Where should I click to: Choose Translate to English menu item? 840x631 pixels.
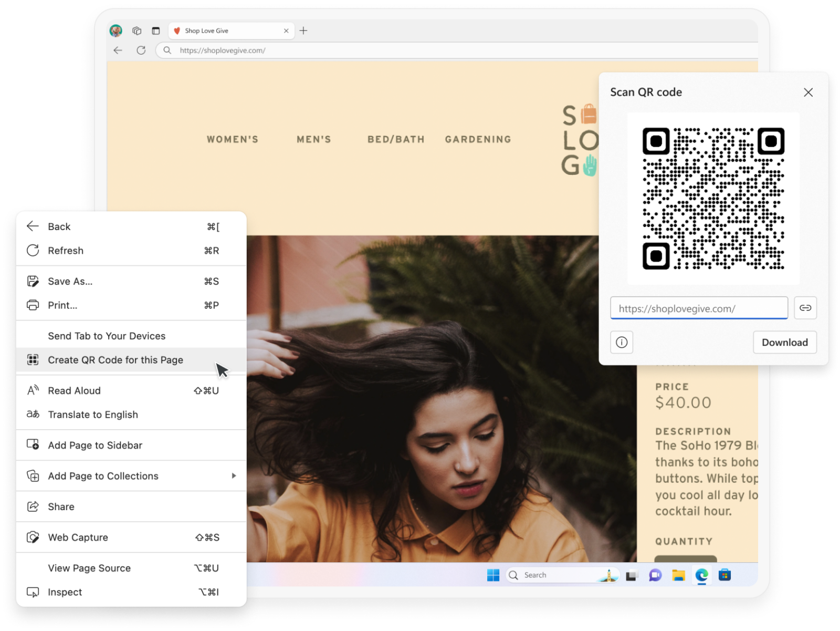point(93,415)
